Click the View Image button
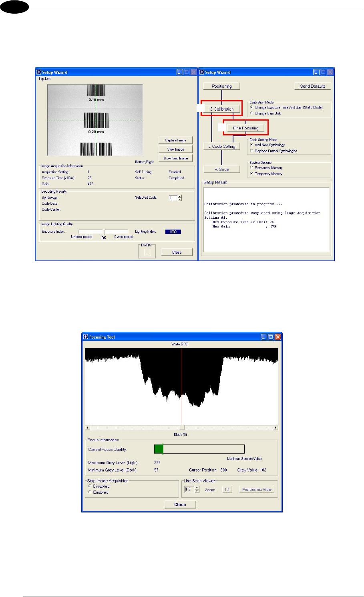Viewport: 364px width, 597px height. click(175, 149)
